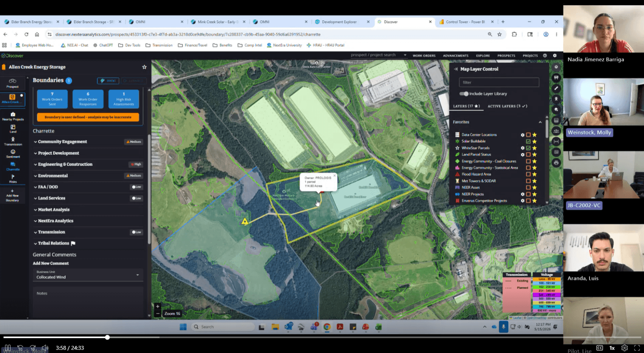The height and width of the screenshot is (353, 644).
Task: Click the layer filter input field
Action: (x=499, y=82)
